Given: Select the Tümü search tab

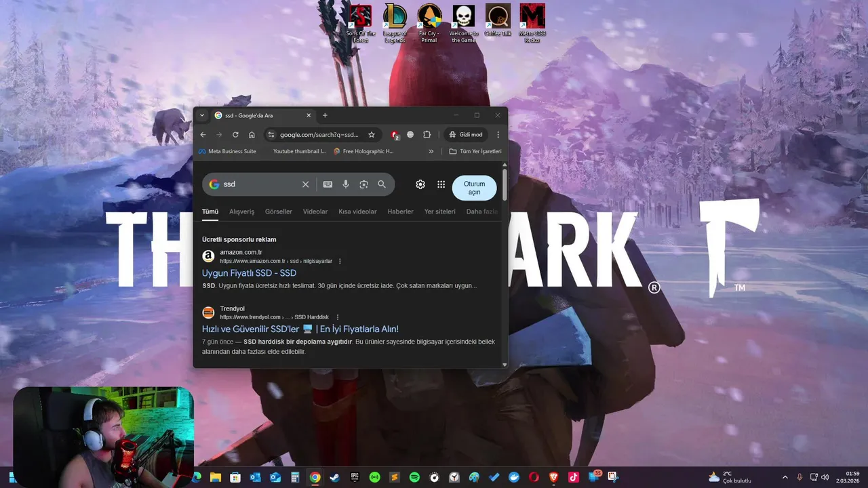Looking at the screenshot, I should pos(210,211).
